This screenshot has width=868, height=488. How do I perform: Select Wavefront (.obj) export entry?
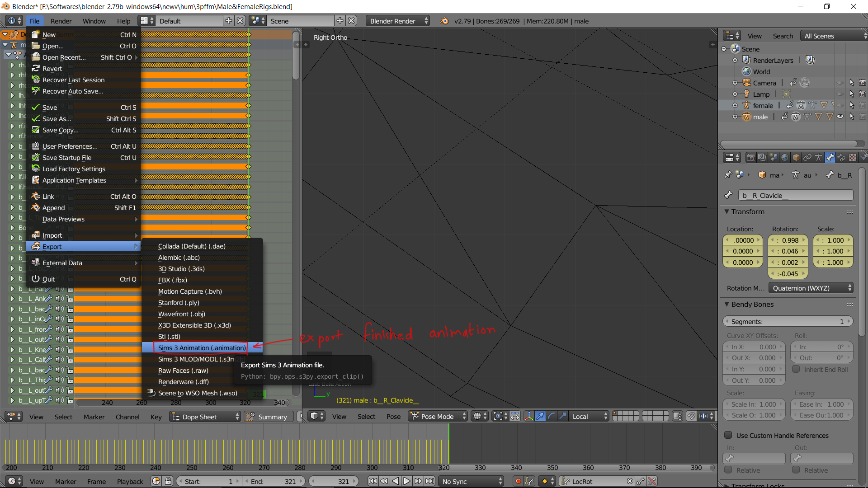(202, 314)
